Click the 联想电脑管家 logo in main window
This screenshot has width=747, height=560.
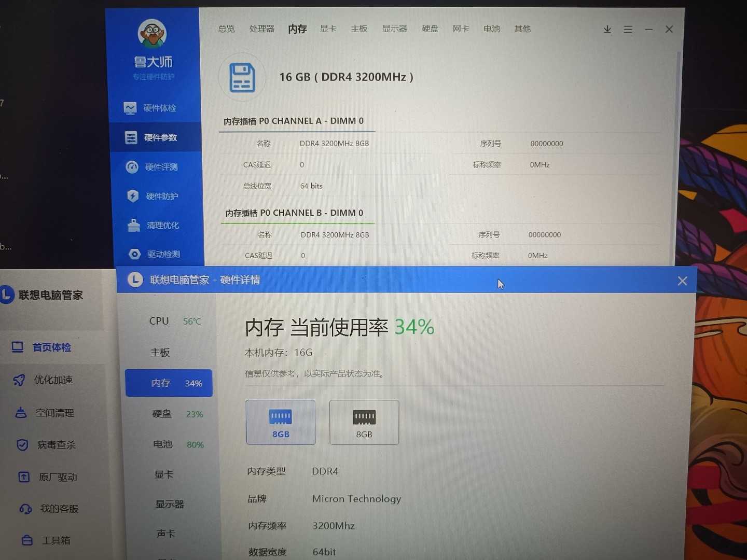[x=7, y=295]
